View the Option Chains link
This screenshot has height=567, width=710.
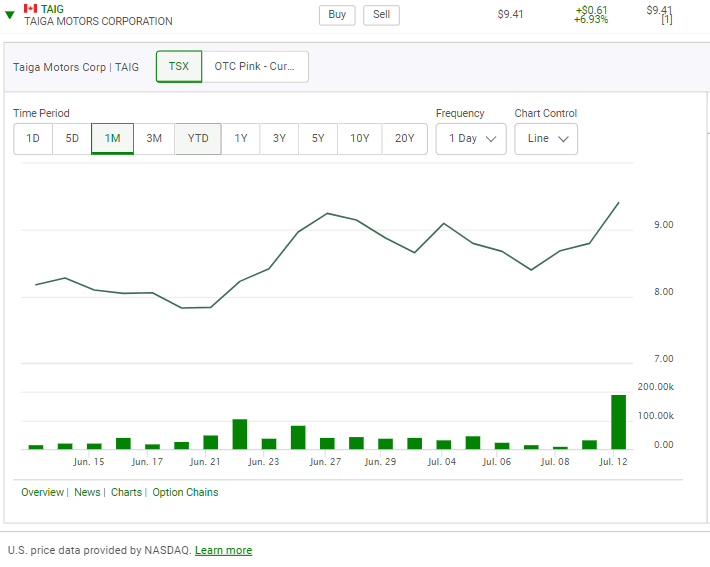[185, 492]
